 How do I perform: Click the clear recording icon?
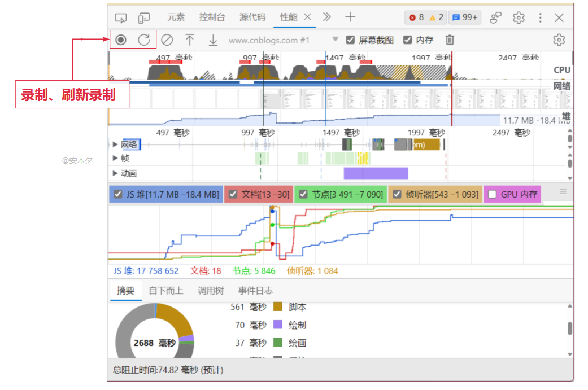167,40
